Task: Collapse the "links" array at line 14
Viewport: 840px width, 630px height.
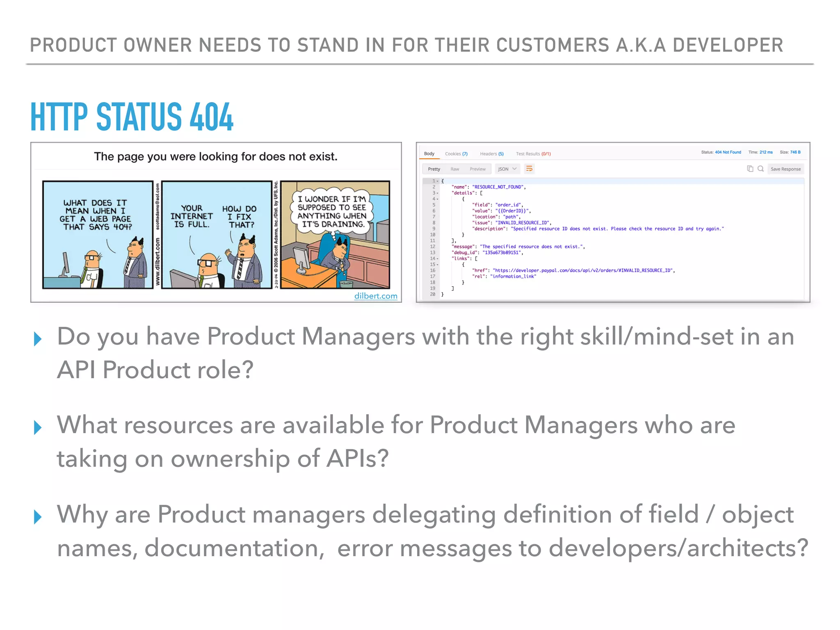Action: pos(438,258)
